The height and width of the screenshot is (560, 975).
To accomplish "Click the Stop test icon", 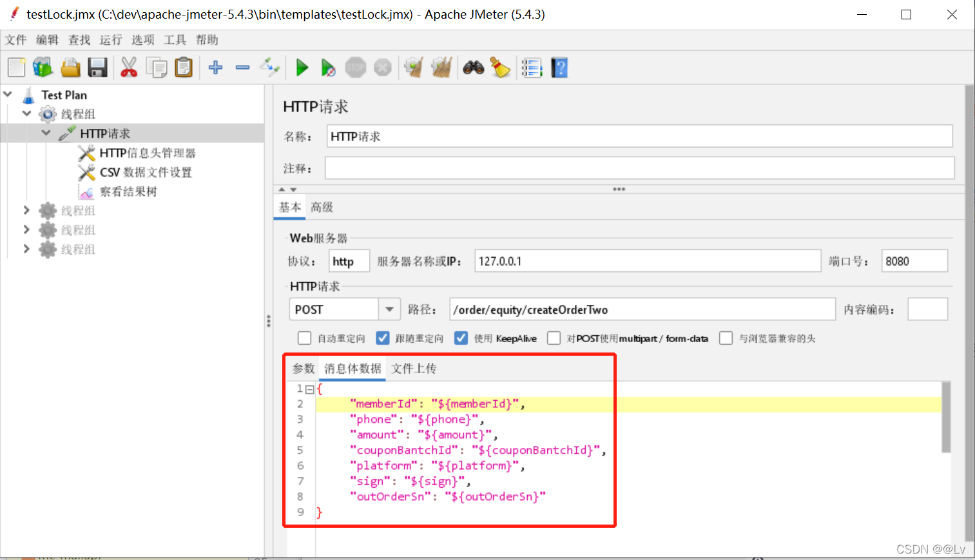I will [x=356, y=67].
